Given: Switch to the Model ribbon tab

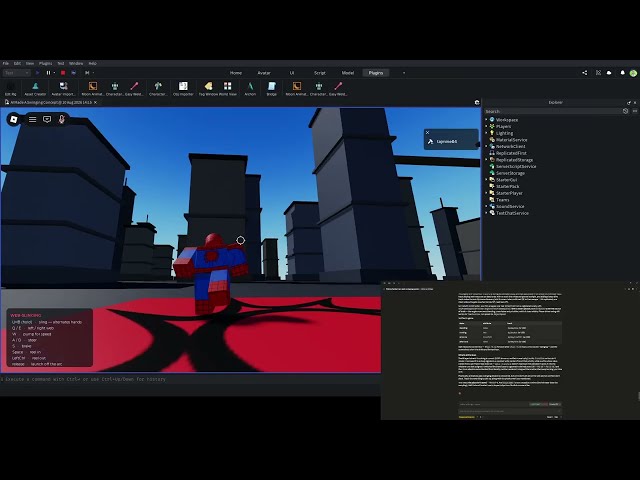Looking at the screenshot, I should coord(348,73).
